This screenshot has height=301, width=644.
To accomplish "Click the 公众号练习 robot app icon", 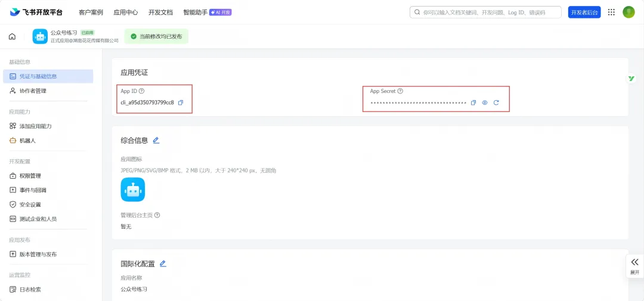I will click(41, 36).
